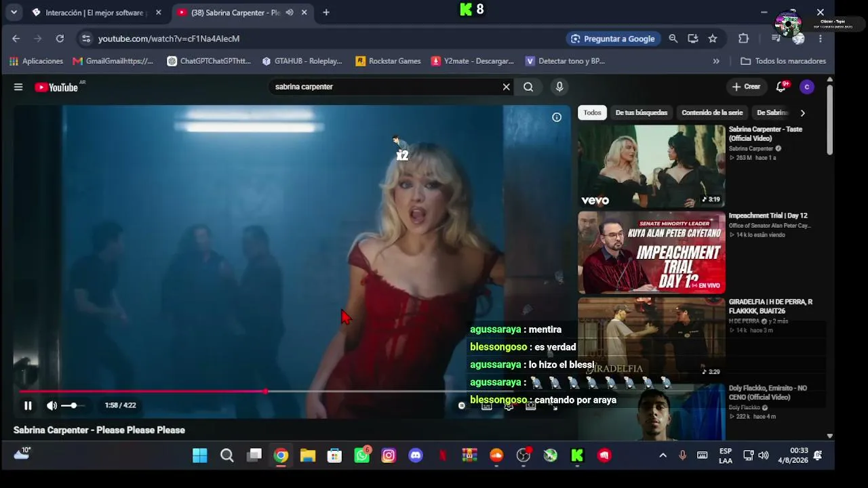Image resolution: width=868 pixels, height=488 pixels.
Task: Start voice search with the microphone
Action: tap(559, 87)
